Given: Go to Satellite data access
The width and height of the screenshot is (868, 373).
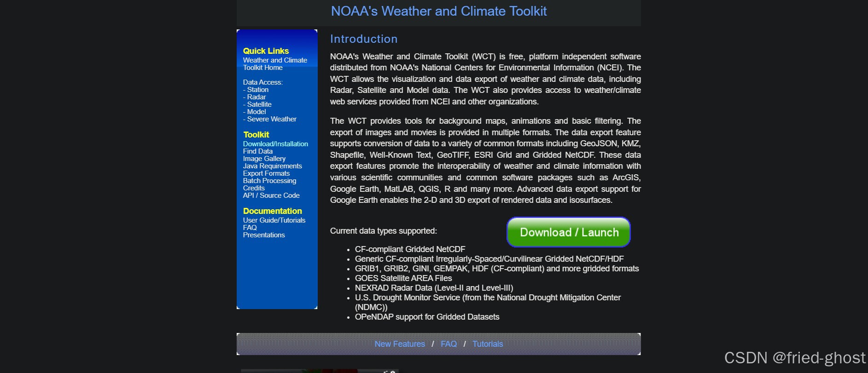Looking at the screenshot, I should (259, 104).
